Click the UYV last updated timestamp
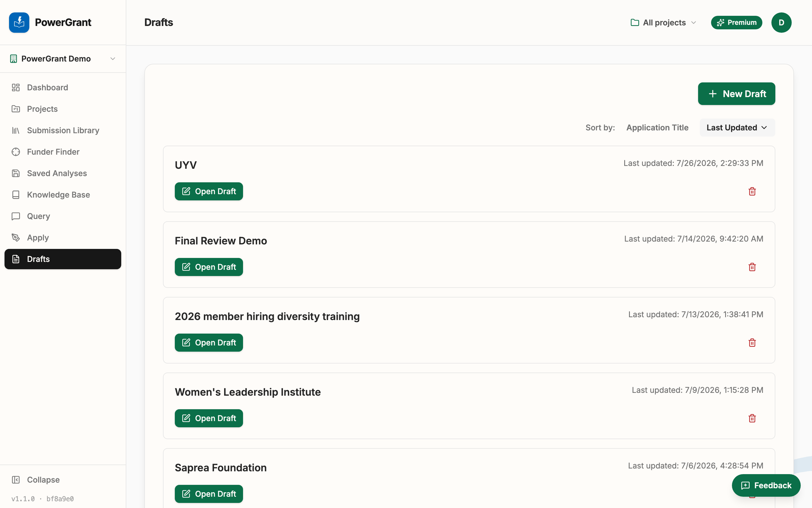 pyautogui.click(x=693, y=163)
